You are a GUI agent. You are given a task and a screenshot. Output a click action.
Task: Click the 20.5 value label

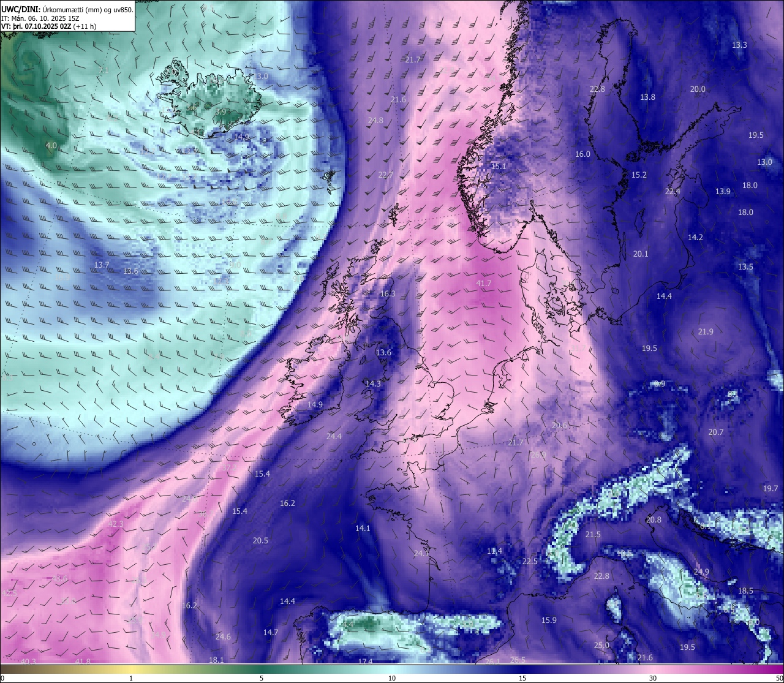click(x=260, y=540)
